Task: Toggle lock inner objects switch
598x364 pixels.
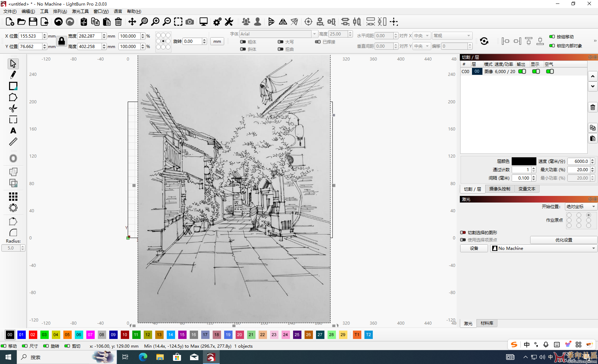Action: tap(552, 46)
